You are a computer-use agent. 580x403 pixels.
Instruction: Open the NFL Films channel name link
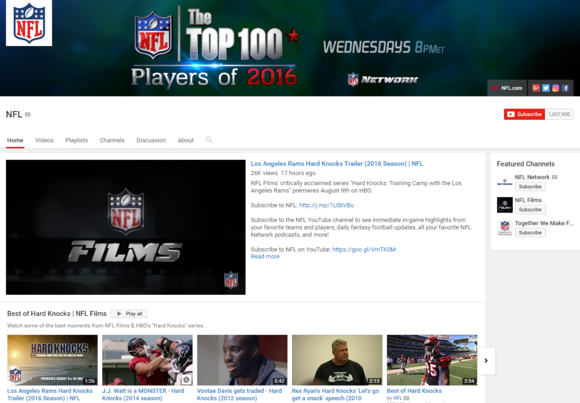click(x=528, y=200)
